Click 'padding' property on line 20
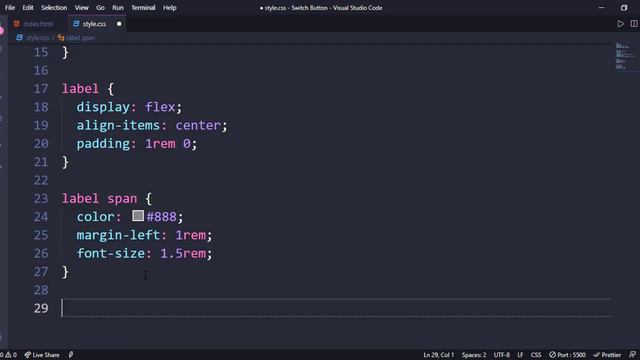This screenshot has width=640, height=360. [103, 144]
